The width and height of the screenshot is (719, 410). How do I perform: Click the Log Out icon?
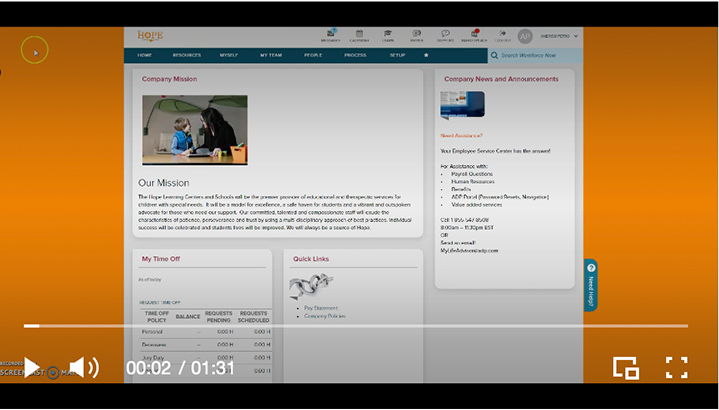[x=502, y=35]
